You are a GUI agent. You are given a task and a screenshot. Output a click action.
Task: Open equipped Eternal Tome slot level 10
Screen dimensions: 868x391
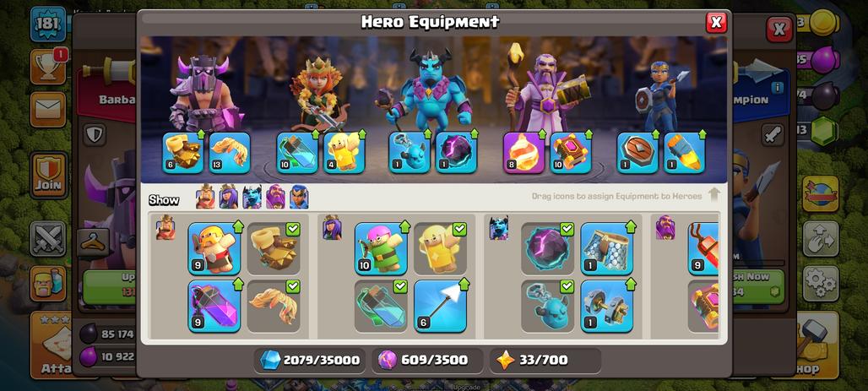click(570, 153)
